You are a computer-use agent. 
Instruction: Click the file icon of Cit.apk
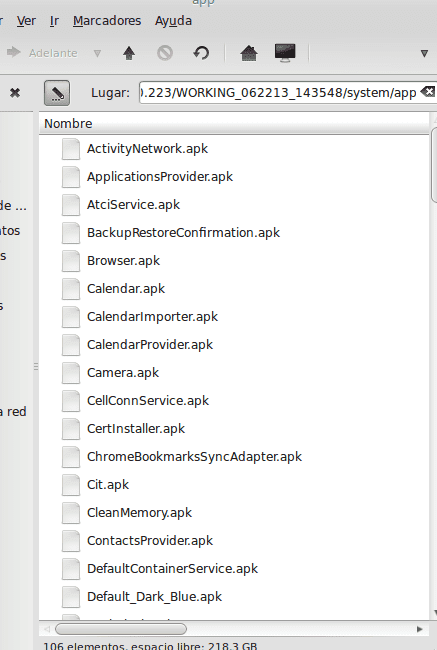pos(71,485)
